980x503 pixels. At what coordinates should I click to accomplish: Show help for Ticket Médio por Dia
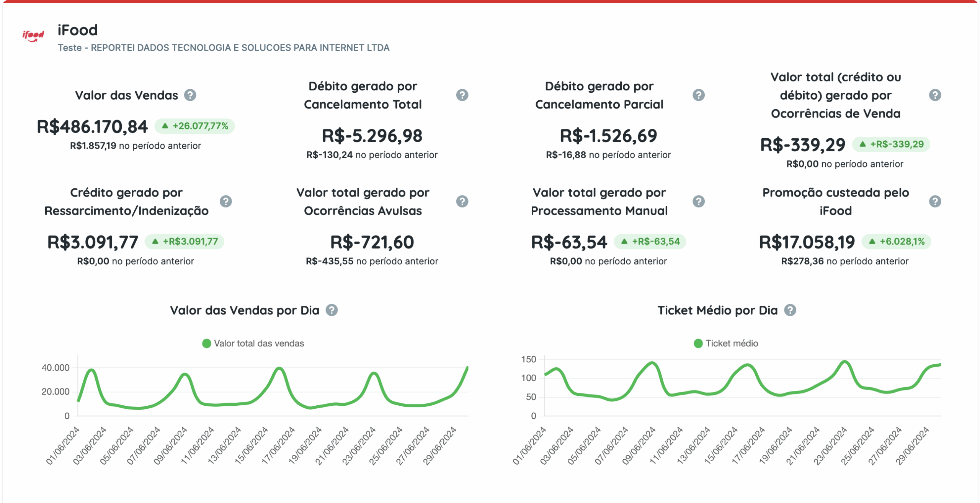click(x=790, y=310)
